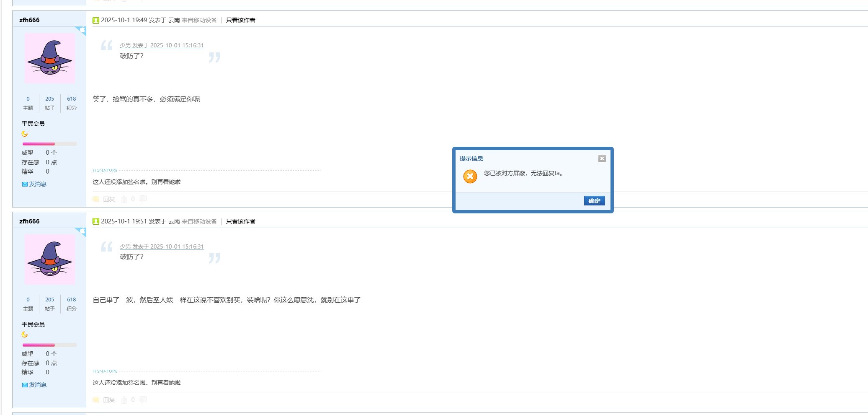The image size is (868, 415).
Task: Select 只看该作者 on the 19:51 post
Action: (240, 221)
